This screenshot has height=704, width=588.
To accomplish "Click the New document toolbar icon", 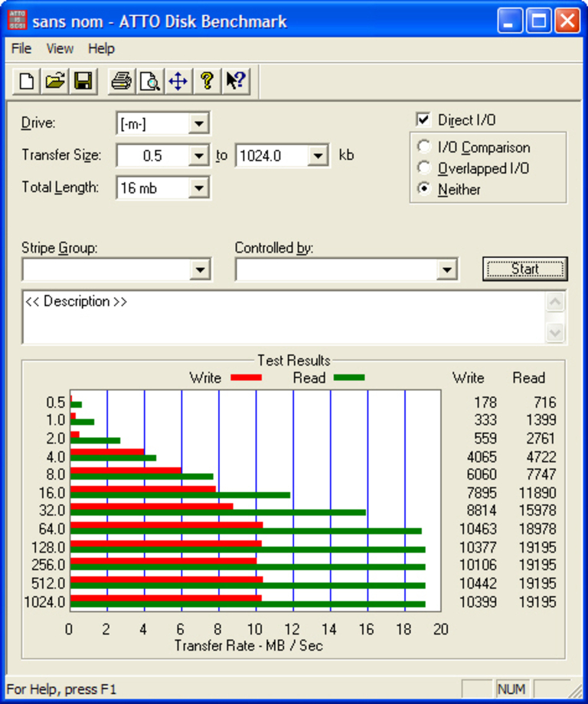I will coord(27,81).
